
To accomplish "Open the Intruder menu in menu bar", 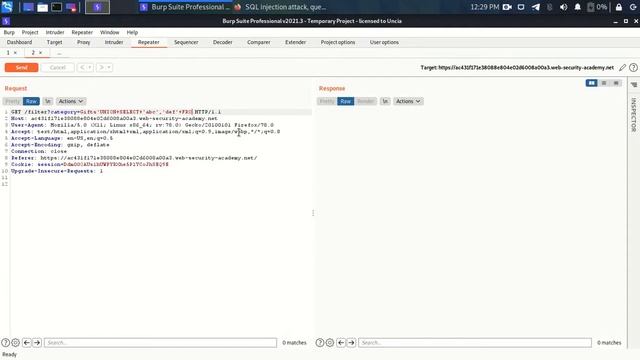I will point(55,32).
